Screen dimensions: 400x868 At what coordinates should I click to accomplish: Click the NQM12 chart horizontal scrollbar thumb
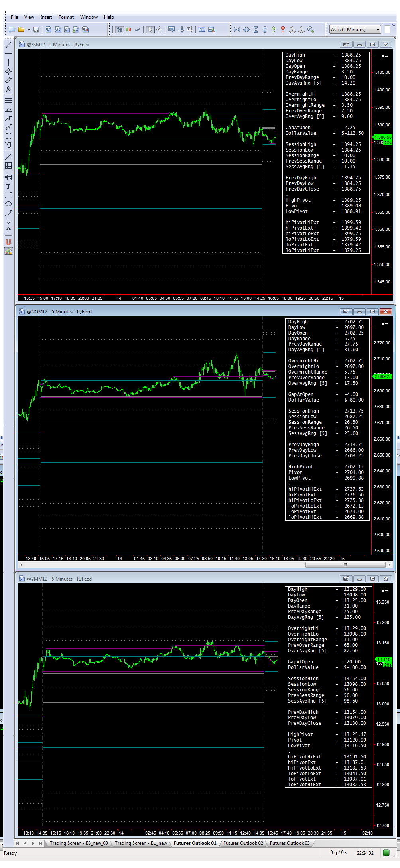[345, 565]
